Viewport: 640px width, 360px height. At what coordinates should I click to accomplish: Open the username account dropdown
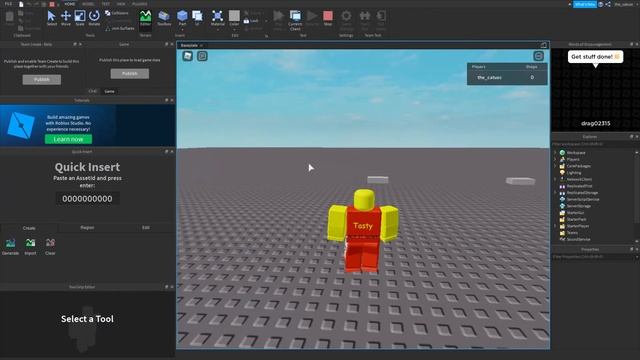pyautogui.click(x=625, y=4)
